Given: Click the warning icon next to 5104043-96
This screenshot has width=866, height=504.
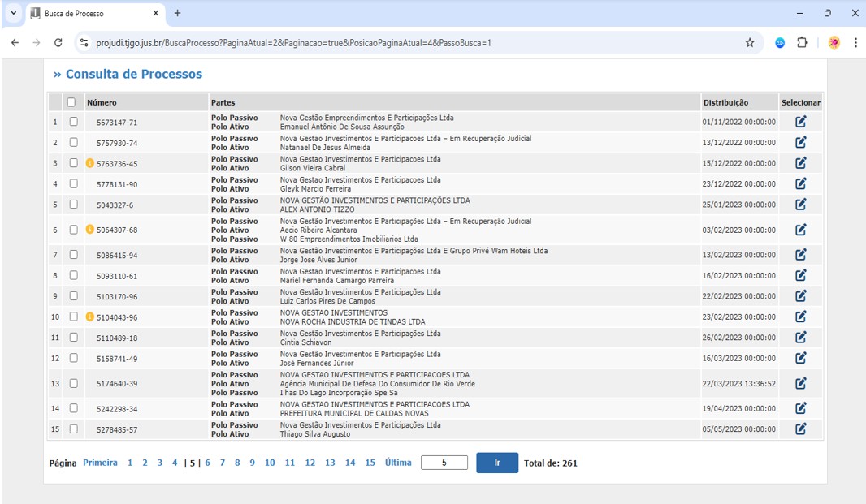Looking at the screenshot, I should 90,317.
